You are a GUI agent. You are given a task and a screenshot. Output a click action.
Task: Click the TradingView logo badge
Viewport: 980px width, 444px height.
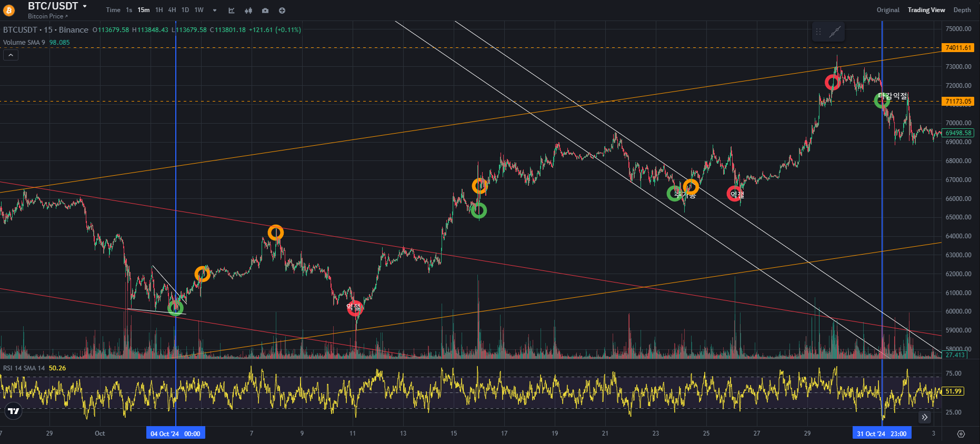coord(14,411)
